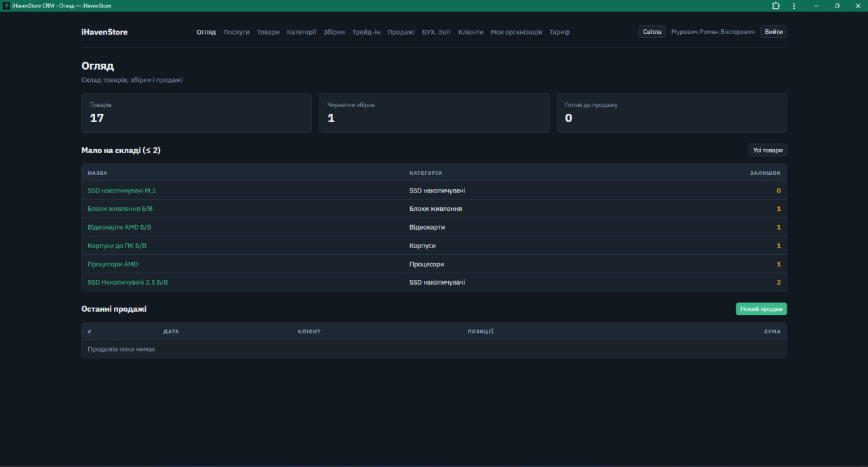Open the Трейд-ін section
The image size is (868, 467).
pyautogui.click(x=366, y=32)
